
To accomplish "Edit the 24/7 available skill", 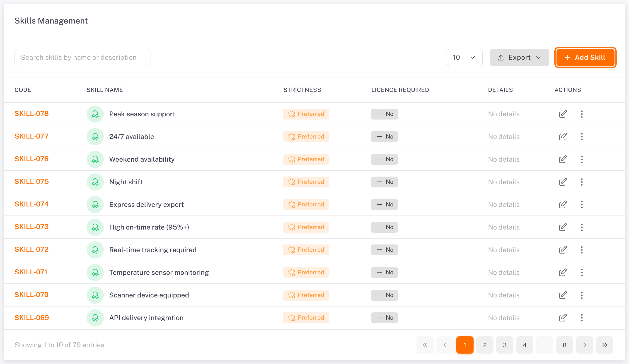I will pyautogui.click(x=563, y=137).
